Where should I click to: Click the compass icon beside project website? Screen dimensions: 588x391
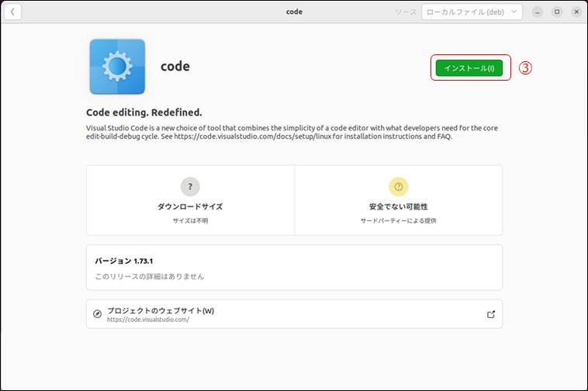(x=98, y=314)
